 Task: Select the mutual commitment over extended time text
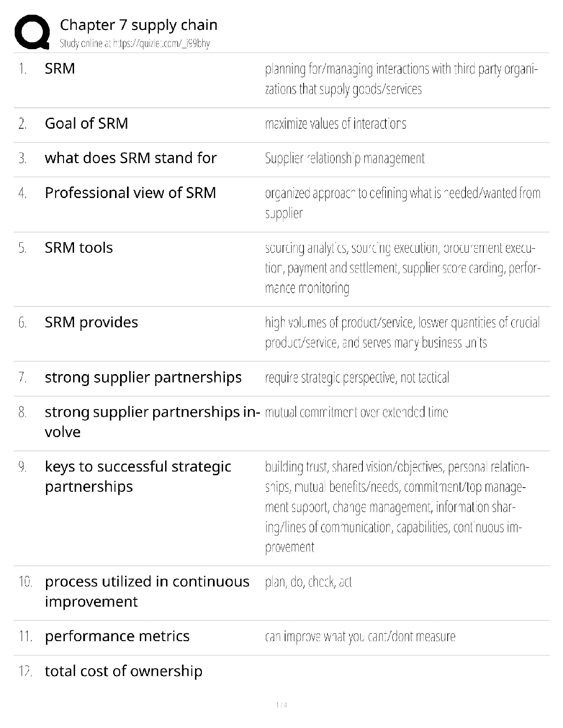[x=356, y=412]
